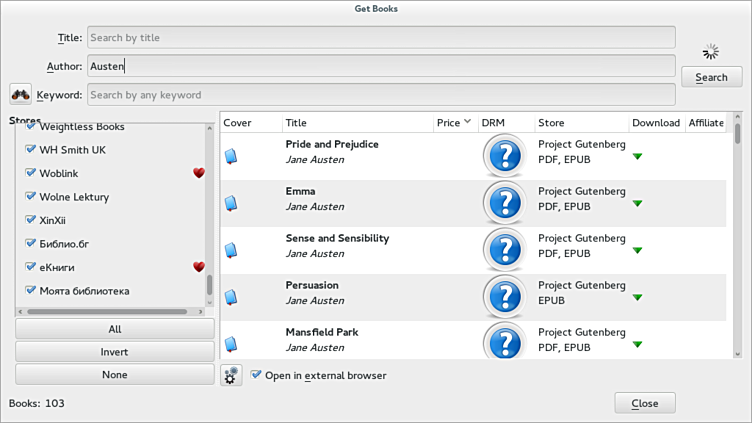Click the Mansfield Park book cover icon
752x423 pixels.
231,344
